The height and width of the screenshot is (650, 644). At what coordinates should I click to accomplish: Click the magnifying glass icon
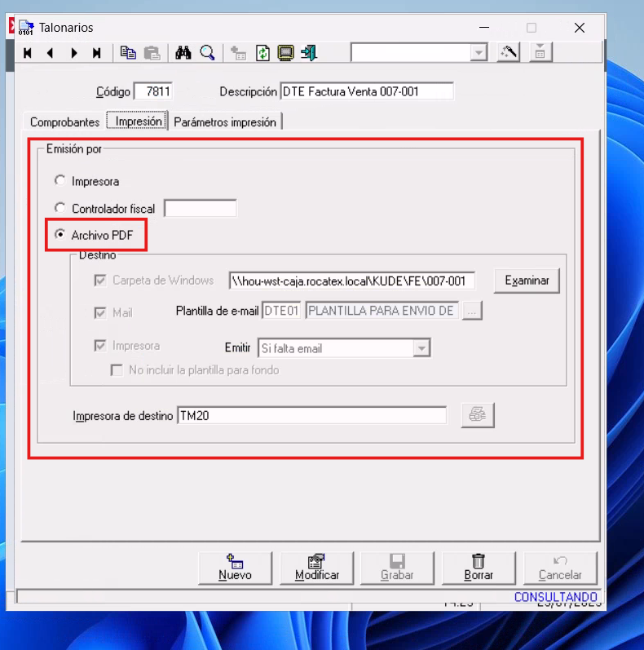(x=207, y=53)
